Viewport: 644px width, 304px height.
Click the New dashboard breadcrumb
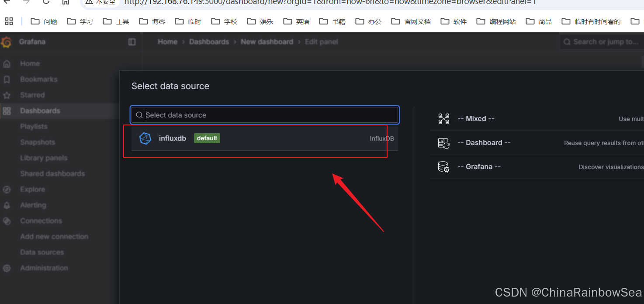coord(267,42)
